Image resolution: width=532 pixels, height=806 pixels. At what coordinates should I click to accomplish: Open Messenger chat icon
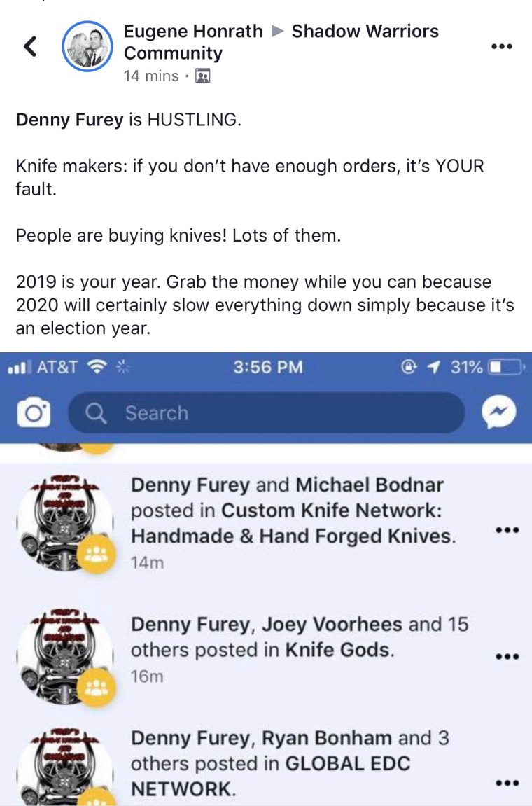(498, 412)
